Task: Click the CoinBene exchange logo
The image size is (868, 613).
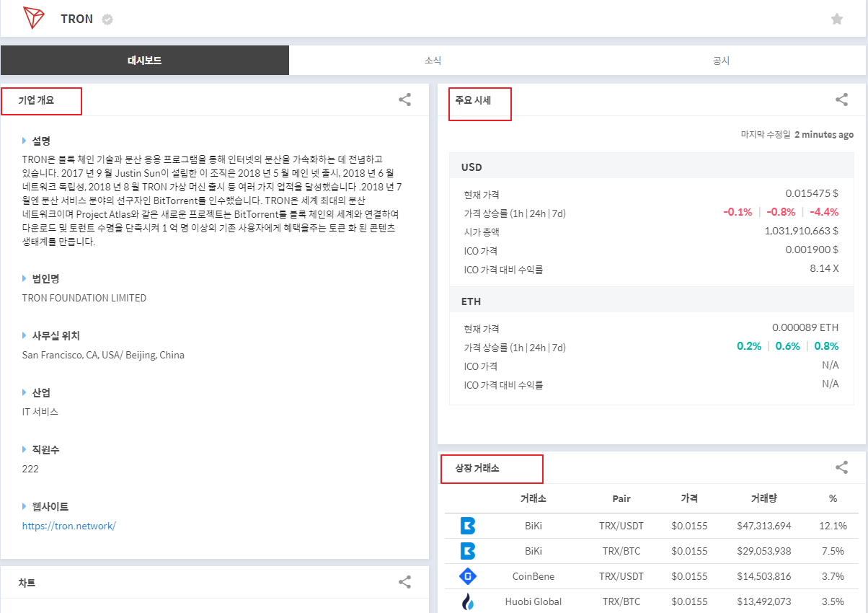Action: pyautogui.click(x=468, y=576)
